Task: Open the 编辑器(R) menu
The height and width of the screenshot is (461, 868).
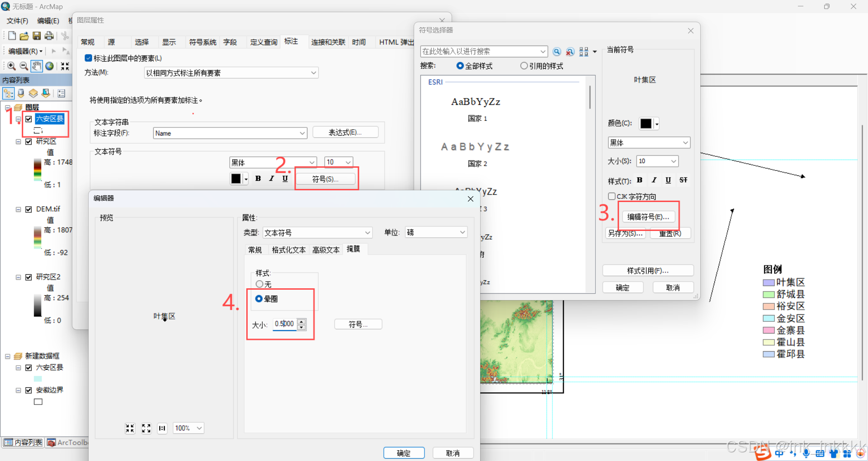Action: [25, 51]
